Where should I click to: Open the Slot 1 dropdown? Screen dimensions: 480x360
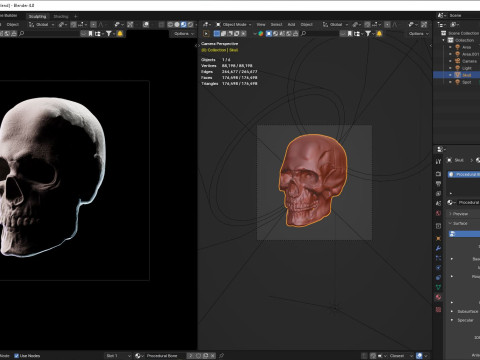[x=118, y=356]
